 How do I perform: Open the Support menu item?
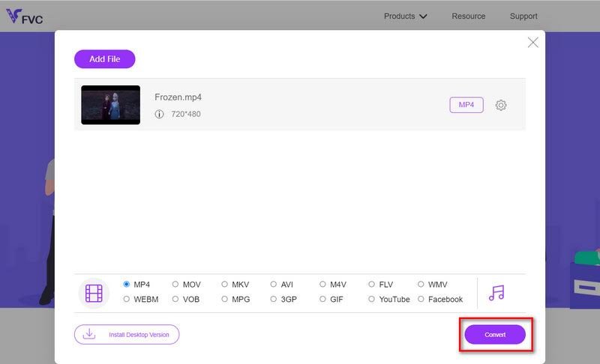523,16
